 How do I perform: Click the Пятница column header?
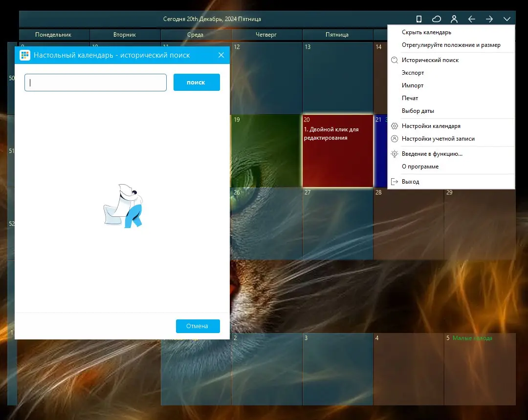tap(337, 35)
